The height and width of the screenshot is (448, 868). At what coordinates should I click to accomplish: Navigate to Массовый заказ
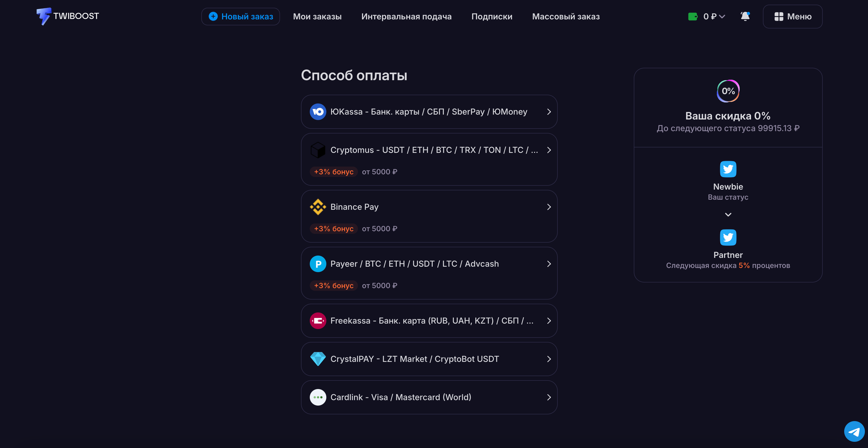click(x=566, y=17)
